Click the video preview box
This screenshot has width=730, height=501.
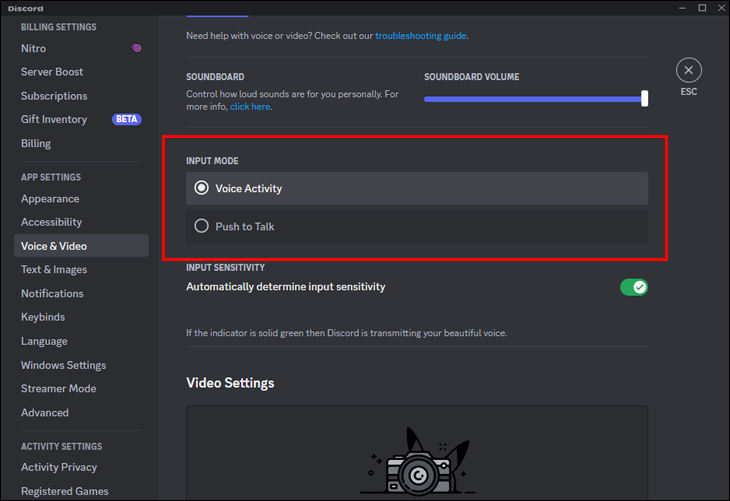[417, 453]
